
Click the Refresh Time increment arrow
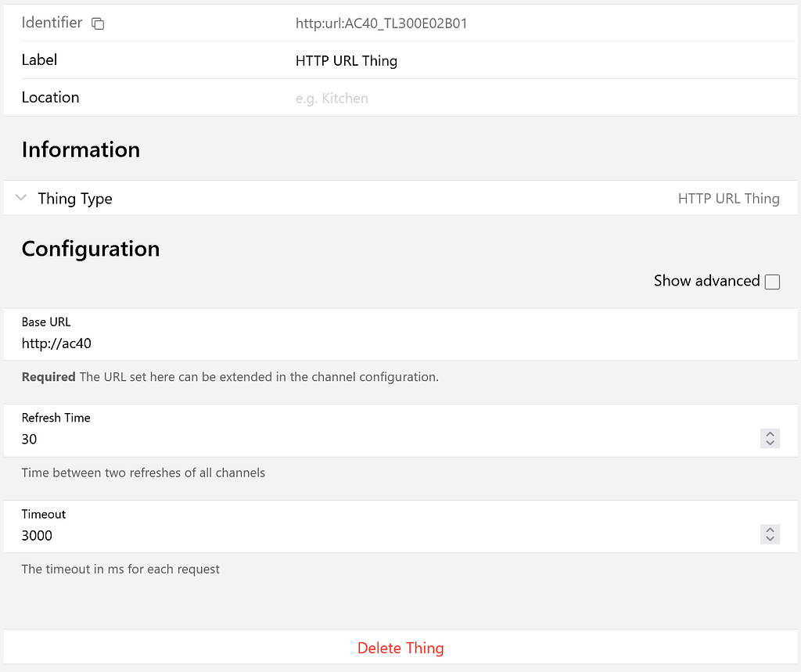click(770, 434)
